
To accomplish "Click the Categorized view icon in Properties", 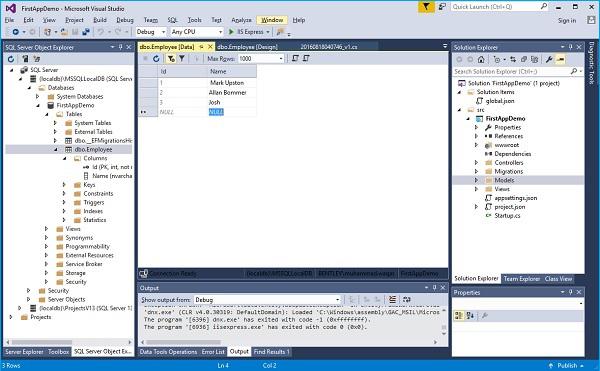I will click(x=458, y=316).
